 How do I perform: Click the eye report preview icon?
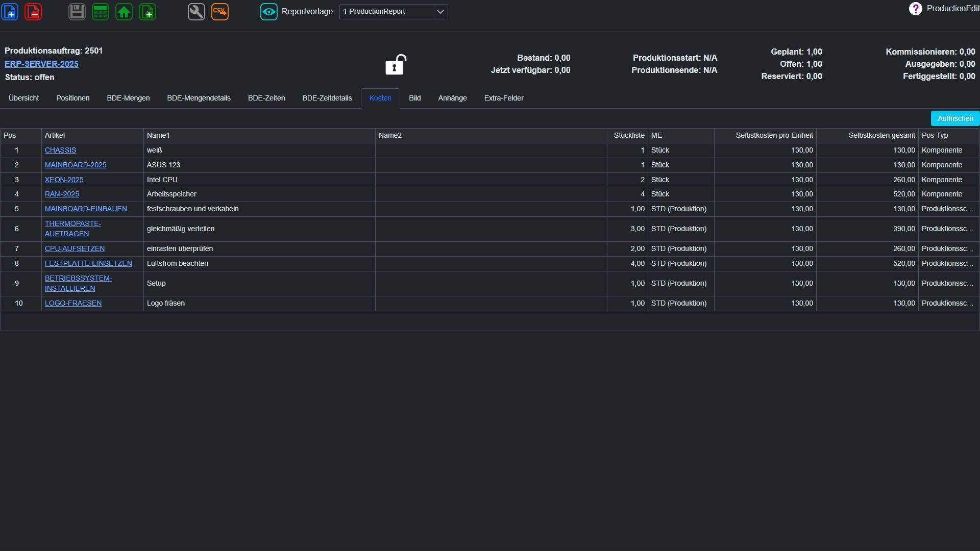pyautogui.click(x=269, y=11)
